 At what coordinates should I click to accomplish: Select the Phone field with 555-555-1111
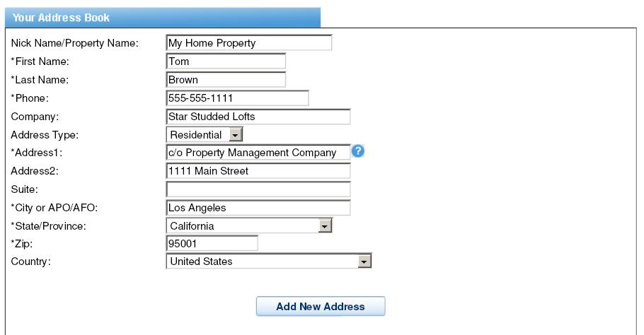[x=237, y=98]
